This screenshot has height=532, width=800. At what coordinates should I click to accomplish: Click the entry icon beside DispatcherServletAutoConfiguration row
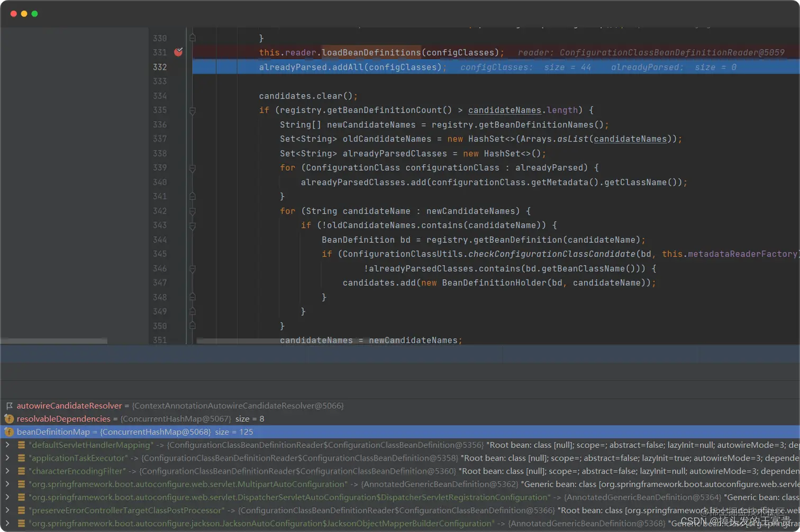pyautogui.click(x=22, y=497)
